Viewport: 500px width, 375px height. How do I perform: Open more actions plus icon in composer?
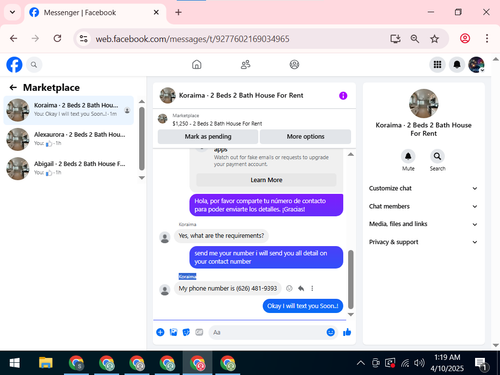pyautogui.click(x=160, y=332)
